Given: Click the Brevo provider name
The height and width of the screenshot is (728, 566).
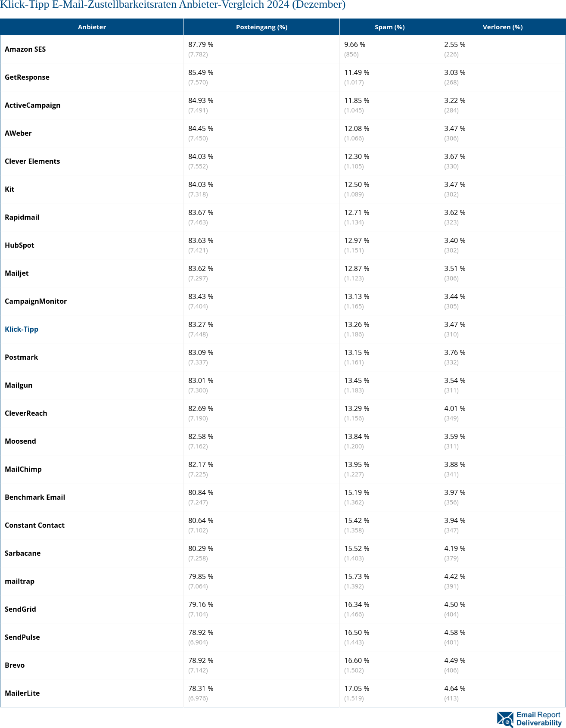Looking at the screenshot, I should click(15, 665).
